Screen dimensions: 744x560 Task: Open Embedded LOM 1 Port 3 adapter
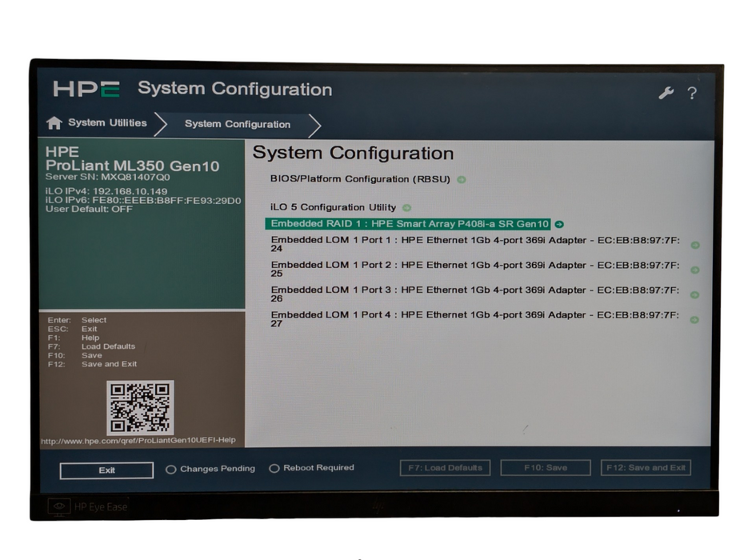pos(475,294)
